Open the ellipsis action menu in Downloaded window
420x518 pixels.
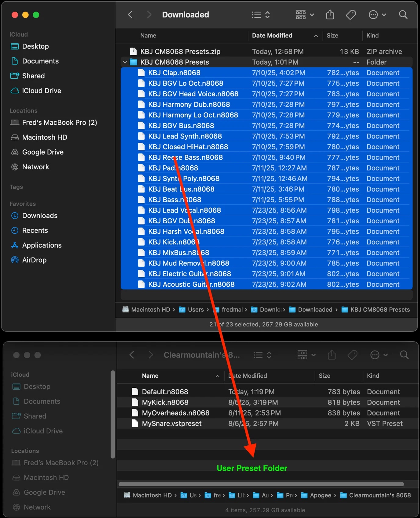tap(377, 15)
